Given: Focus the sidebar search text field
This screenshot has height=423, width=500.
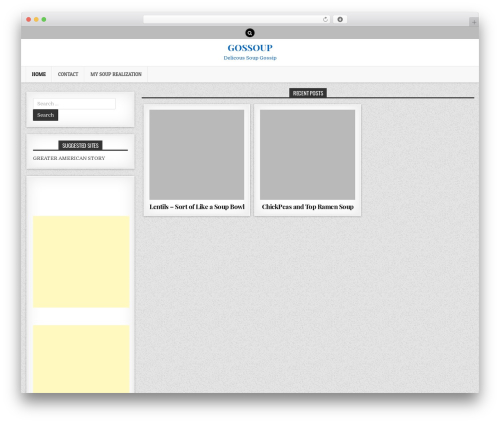Looking at the screenshot, I should [74, 104].
